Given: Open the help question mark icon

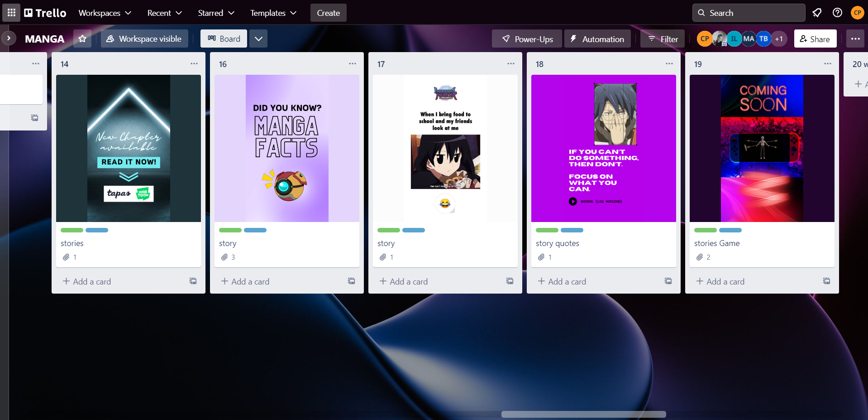Looking at the screenshot, I should coord(837,13).
